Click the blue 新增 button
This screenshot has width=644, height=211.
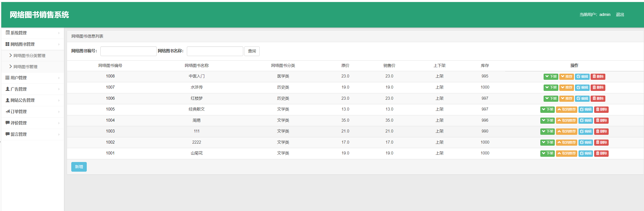point(79,167)
